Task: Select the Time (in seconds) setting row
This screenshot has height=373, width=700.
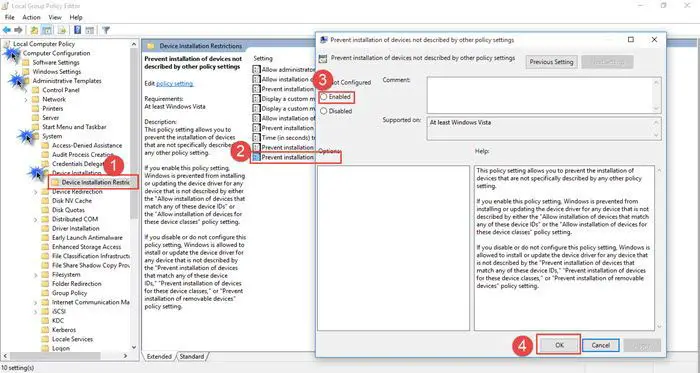Action: (x=284, y=137)
